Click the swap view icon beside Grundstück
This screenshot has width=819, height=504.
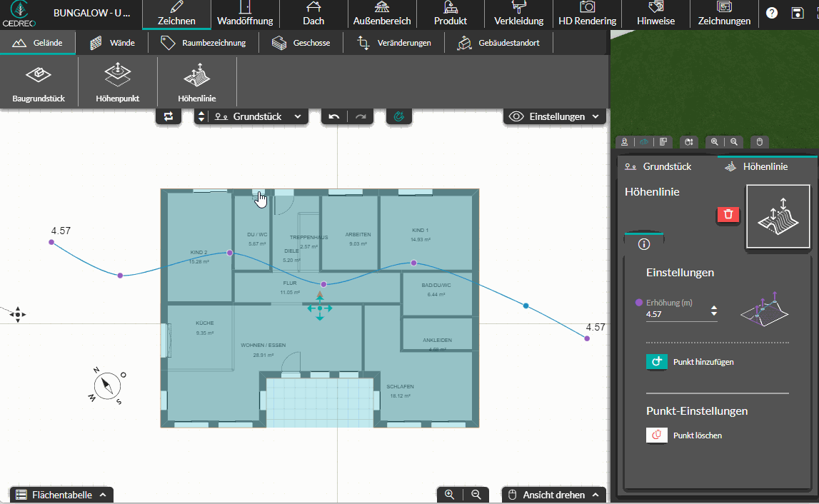tap(169, 116)
